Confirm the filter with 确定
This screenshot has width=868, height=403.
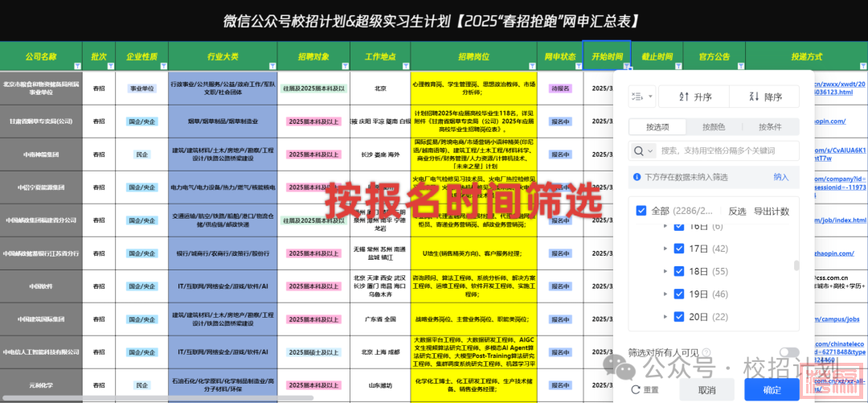(x=772, y=389)
